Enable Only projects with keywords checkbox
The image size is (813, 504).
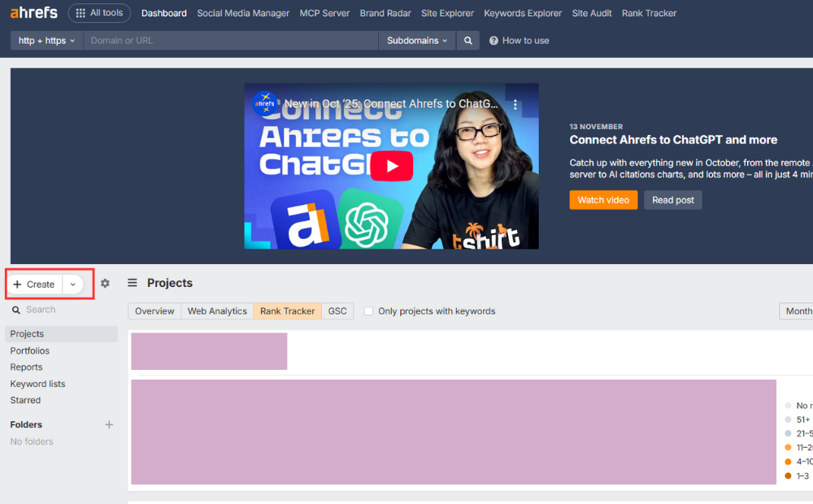pyautogui.click(x=369, y=311)
